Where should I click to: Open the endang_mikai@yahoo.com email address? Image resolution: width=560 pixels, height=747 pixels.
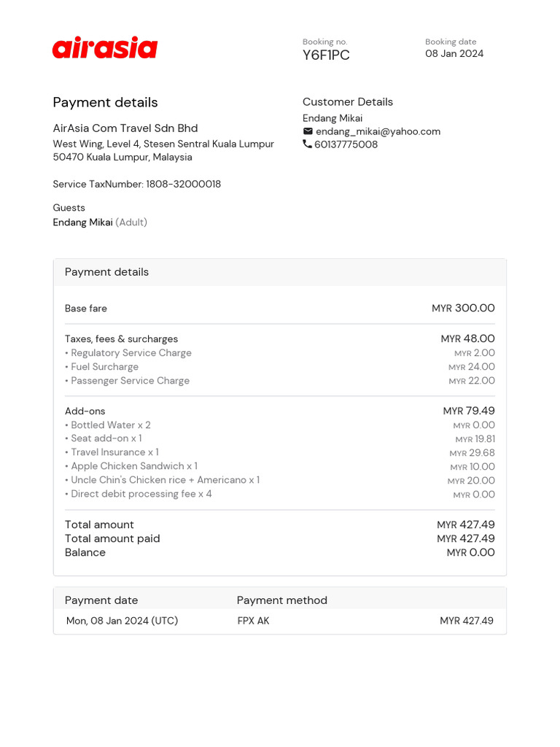coord(378,131)
